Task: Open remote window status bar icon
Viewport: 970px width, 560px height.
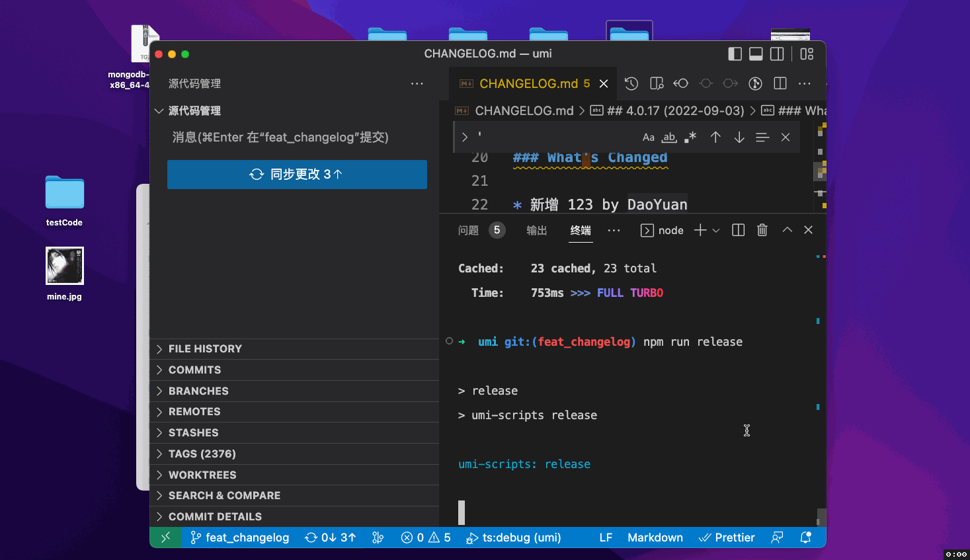Action: [x=166, y=538]
